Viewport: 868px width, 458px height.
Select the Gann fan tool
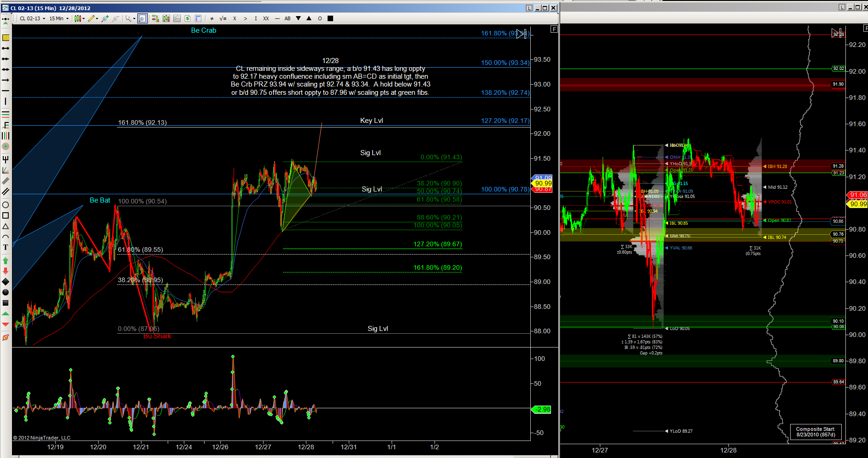[x=6, y=171]
